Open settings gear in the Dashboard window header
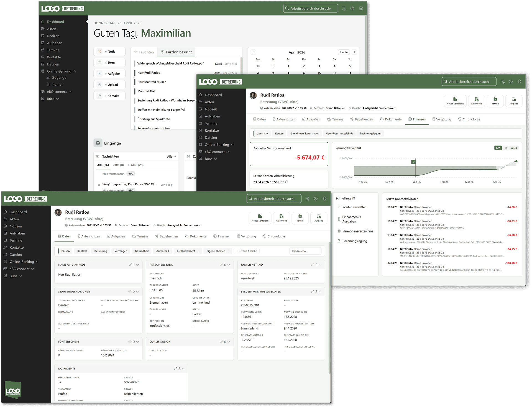Screen dimensions: 532x407 coord(361,8)
